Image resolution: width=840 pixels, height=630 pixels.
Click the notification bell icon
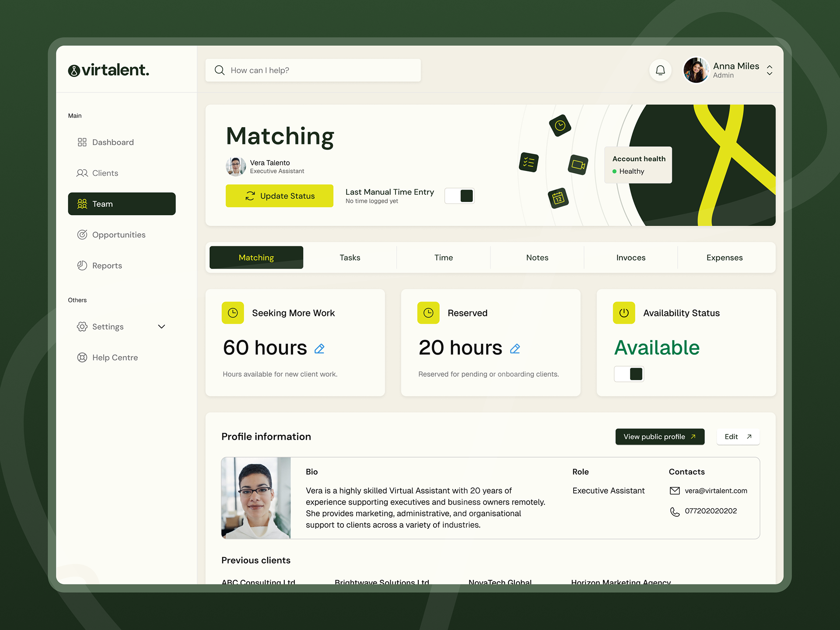[x=660, y=70]
